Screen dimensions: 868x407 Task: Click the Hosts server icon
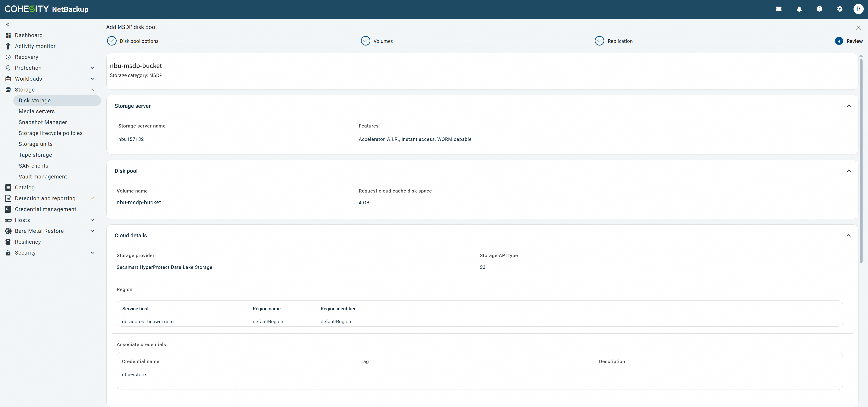8,220
